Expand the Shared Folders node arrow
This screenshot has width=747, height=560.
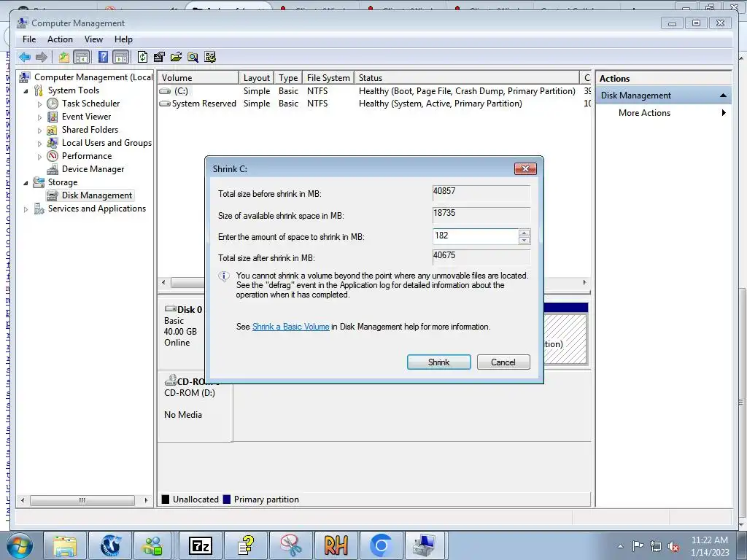(x=39, y=130)
